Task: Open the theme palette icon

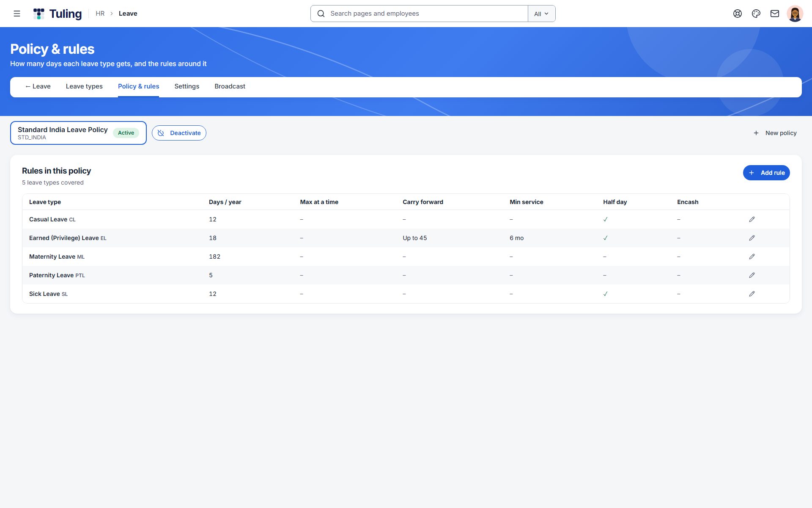Action: (756, 14)
